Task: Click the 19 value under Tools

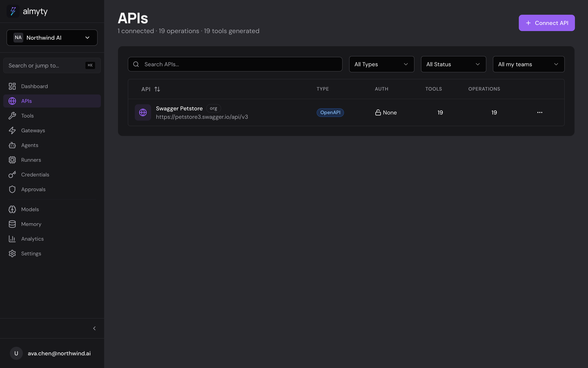Action: (x=440, y=112)
